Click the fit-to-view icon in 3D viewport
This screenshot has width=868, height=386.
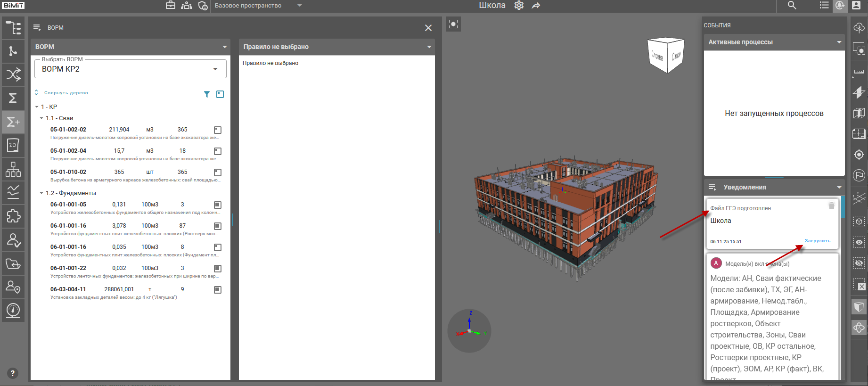click(x=453, y=25)
